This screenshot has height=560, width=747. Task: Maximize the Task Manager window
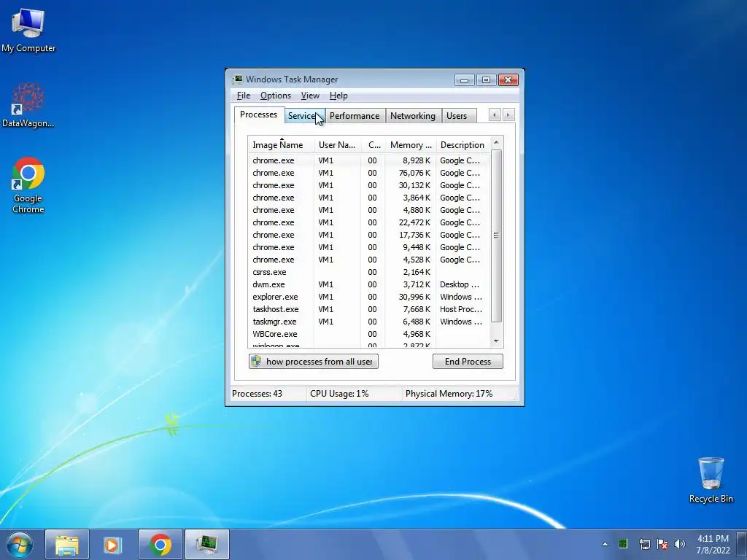(x=486, y=80)
